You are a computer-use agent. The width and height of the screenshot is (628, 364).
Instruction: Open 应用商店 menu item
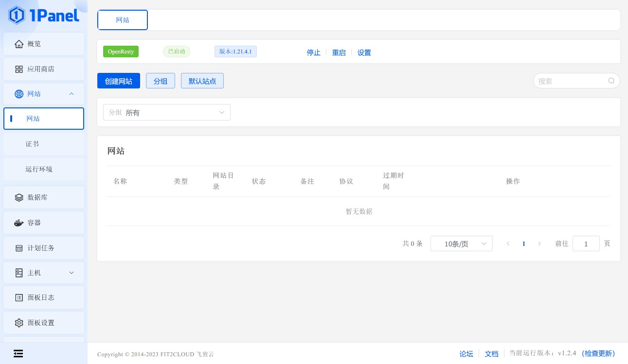click(x=44, y=69)
